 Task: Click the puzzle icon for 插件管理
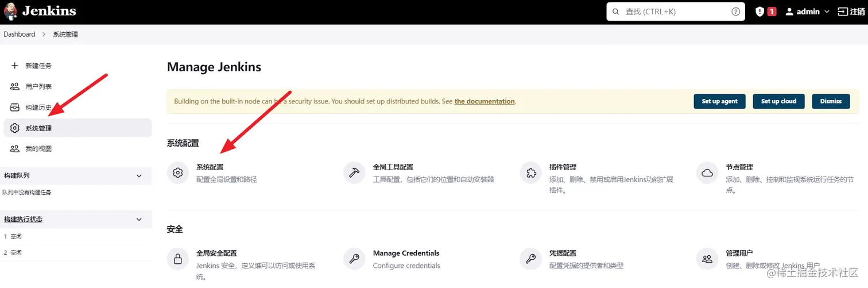pyautogui.click(x=530, y=172)
